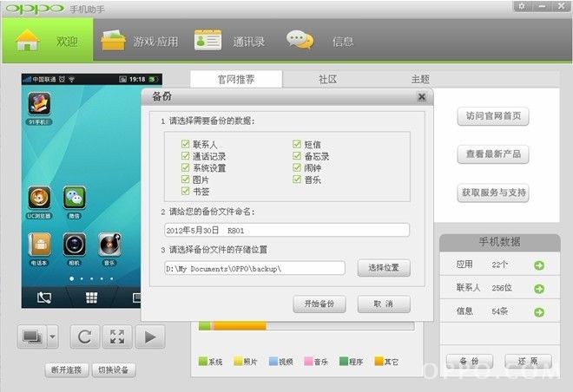
Task: Switch to the 主题 tab
Action: [x=420, y=79]
